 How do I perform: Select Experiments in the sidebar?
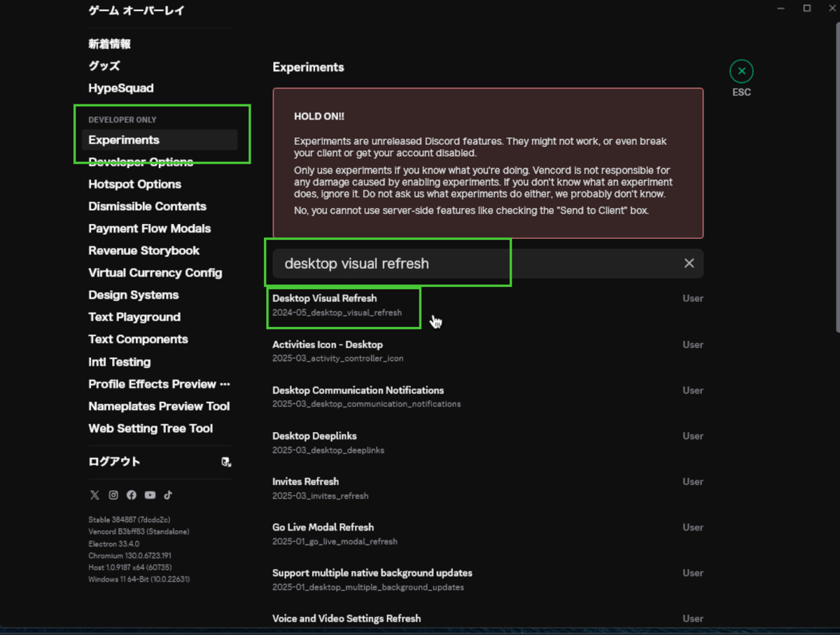click(x=160, y=140)
